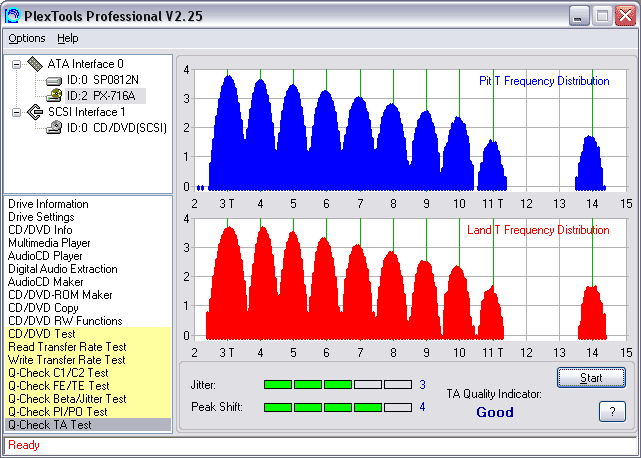Screen dimensions: 641x458
Task: Click the question mark help button
Action: click(x=612, y=411)
